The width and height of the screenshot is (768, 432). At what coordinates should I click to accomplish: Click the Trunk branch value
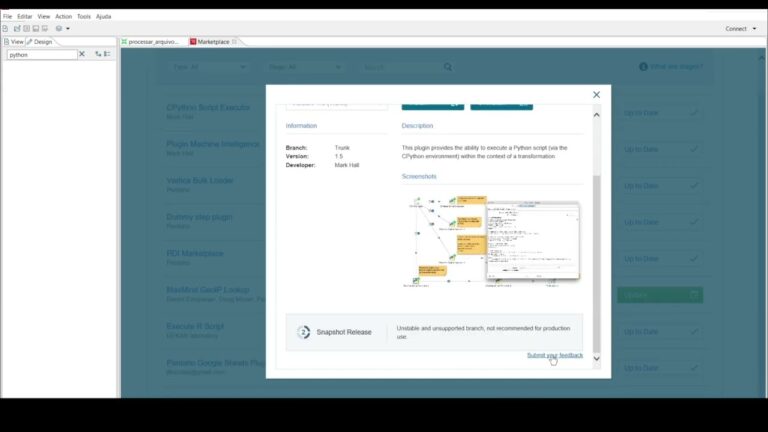click(x=342, y=147)
